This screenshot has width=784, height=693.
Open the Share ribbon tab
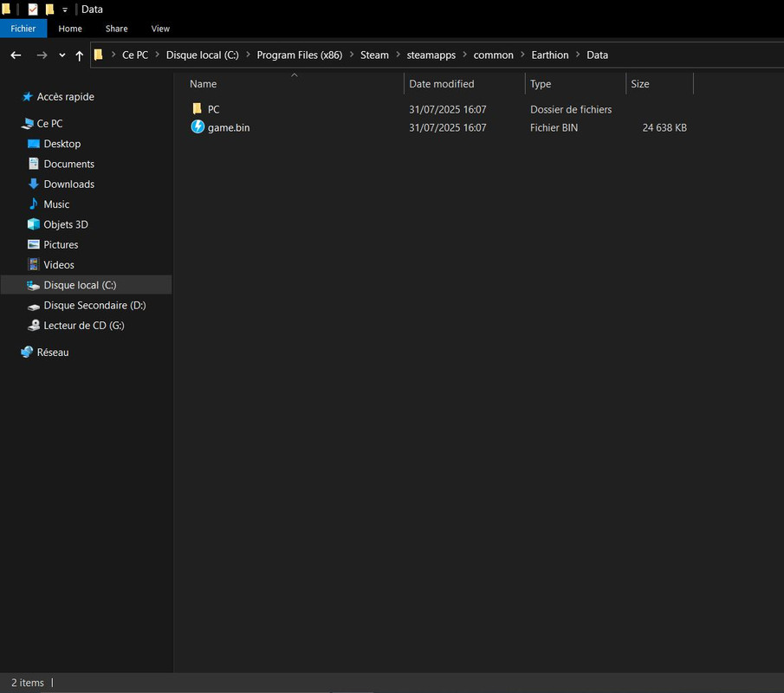pos(116,29)
